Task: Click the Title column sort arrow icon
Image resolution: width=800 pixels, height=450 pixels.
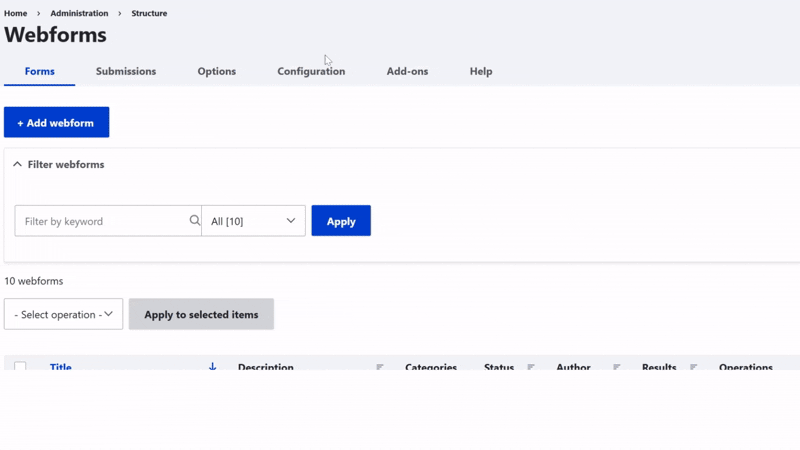Action: pos(212,366)
